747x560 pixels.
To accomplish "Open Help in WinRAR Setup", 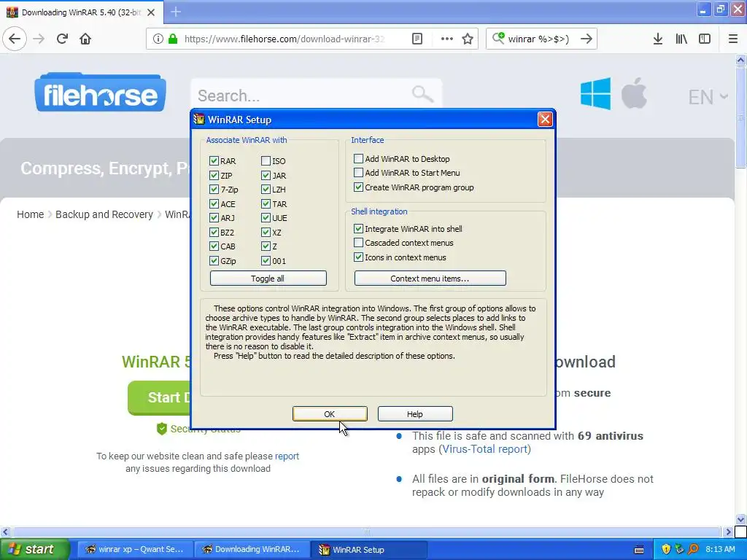I will click(x=415, y=414).
